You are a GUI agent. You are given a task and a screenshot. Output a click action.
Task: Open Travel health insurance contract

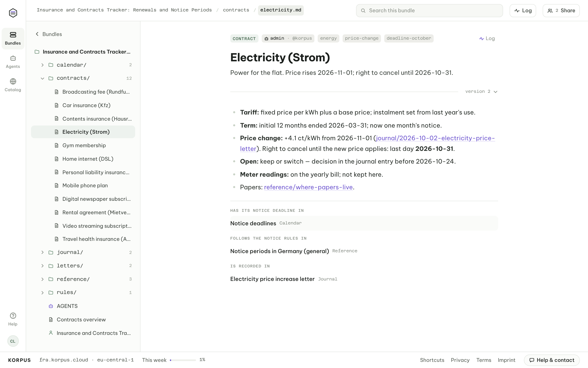click(x=83, y=239)
